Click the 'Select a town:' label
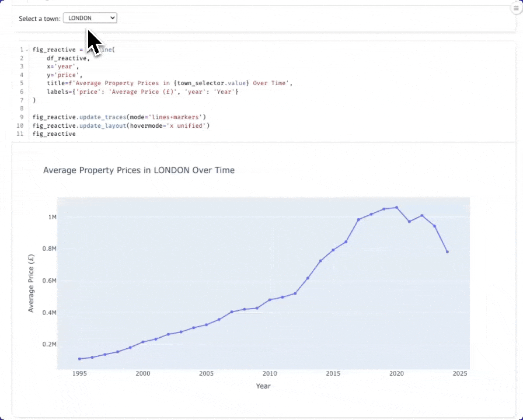The width and height of the screenshot is (523, 420). (39, 19)
